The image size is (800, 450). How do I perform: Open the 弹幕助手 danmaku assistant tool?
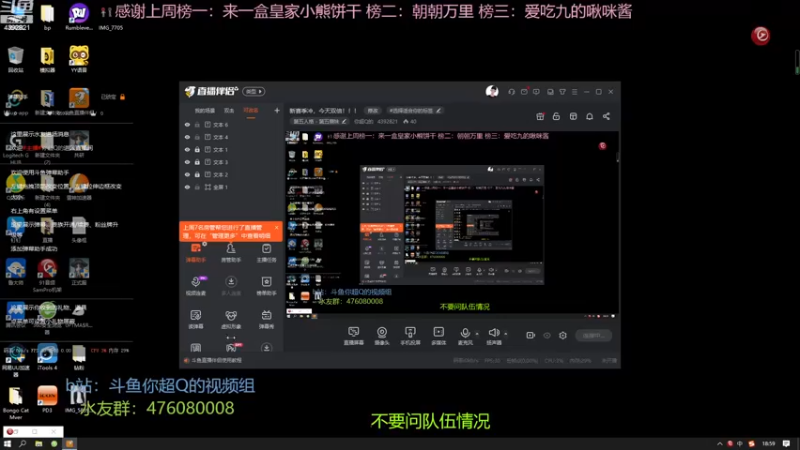pos(196,253)
